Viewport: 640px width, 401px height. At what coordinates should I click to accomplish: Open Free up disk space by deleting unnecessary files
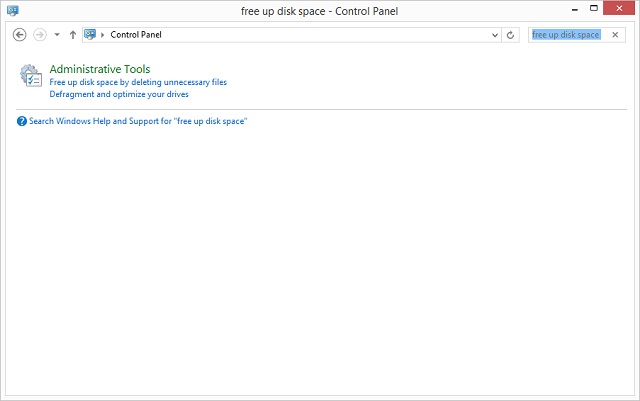click(138, 82)
